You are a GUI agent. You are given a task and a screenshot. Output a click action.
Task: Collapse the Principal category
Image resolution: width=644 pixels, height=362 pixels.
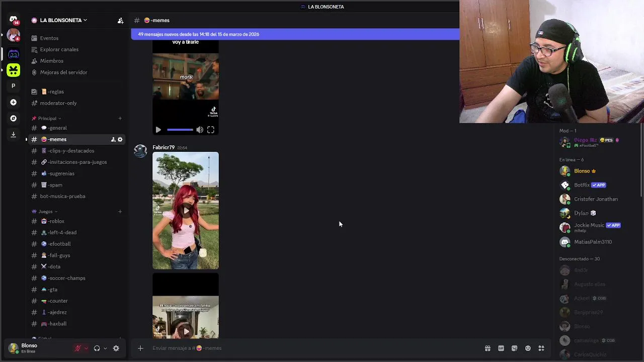46,119
